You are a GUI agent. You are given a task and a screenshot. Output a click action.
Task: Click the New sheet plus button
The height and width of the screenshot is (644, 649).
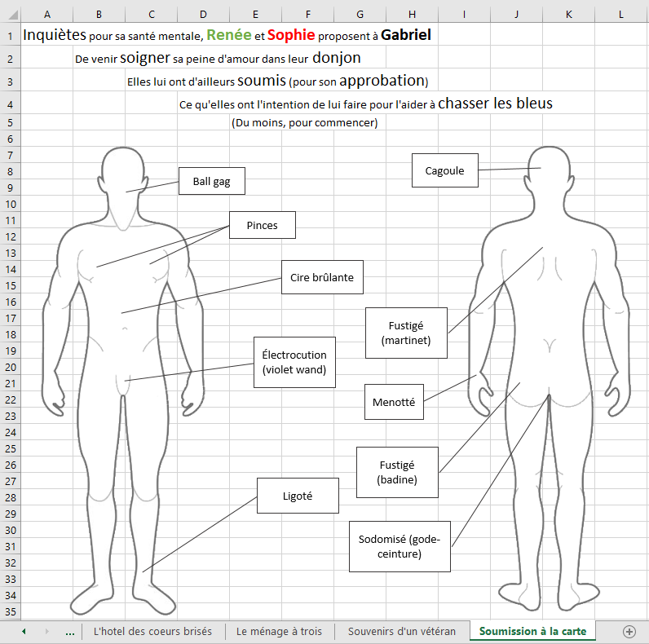pos(629,632)
